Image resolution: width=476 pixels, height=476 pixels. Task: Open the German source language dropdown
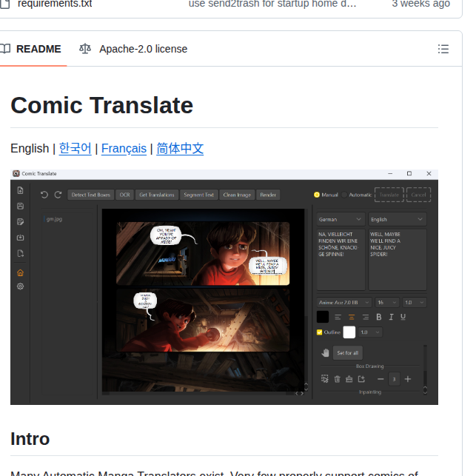[340, 219]
